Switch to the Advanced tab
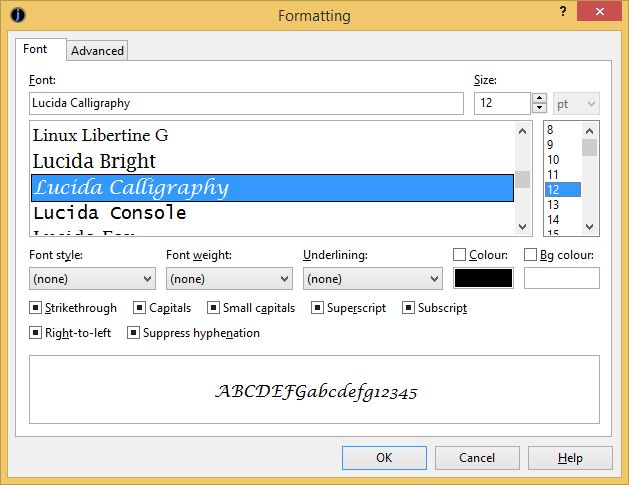629x485 pixels. 97,50
